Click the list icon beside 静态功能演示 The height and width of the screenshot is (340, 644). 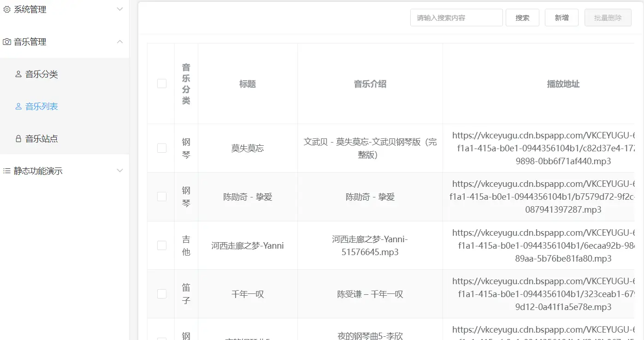click(7, 171)
